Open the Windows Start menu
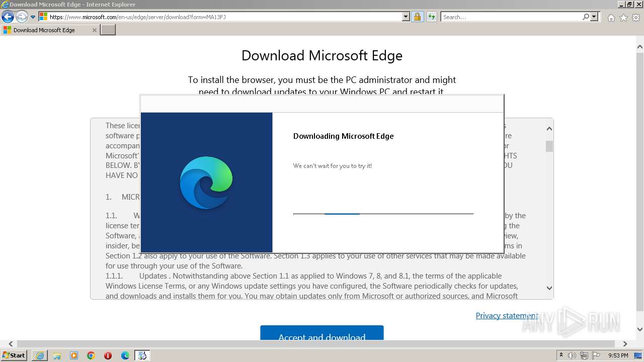 coord(14,355)
